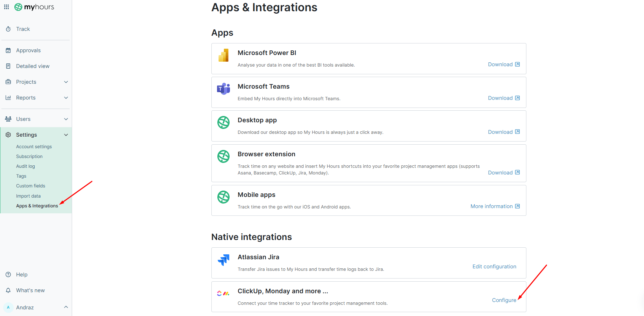
Task: Click the What's new bell icon
Action: (x=8, y=290)
